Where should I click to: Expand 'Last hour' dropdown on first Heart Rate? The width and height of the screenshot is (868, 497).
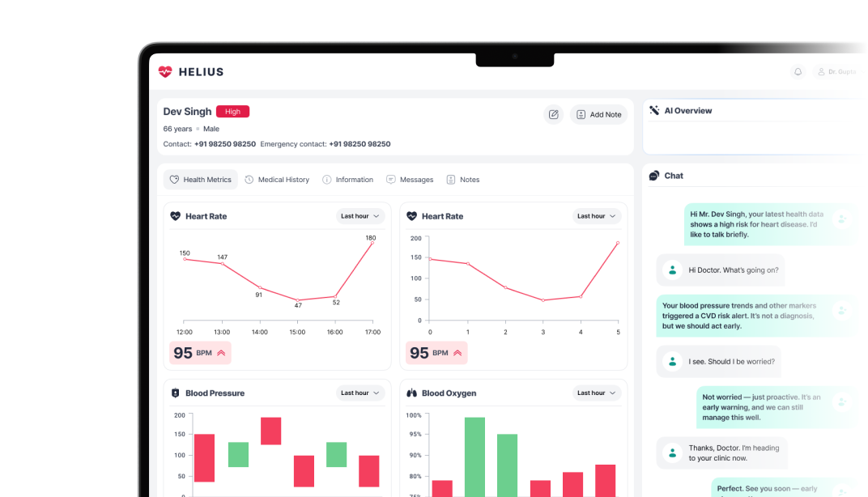click(x=360, y=216)
